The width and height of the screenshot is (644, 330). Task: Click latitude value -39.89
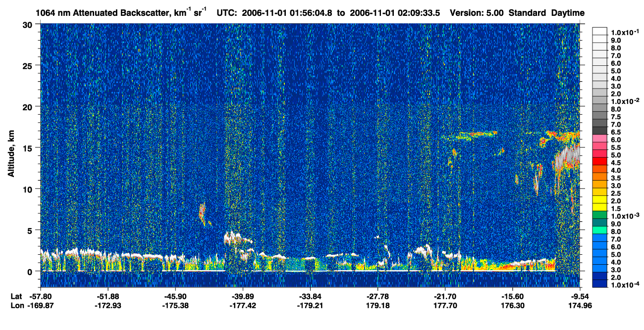(x=243, y=296)
